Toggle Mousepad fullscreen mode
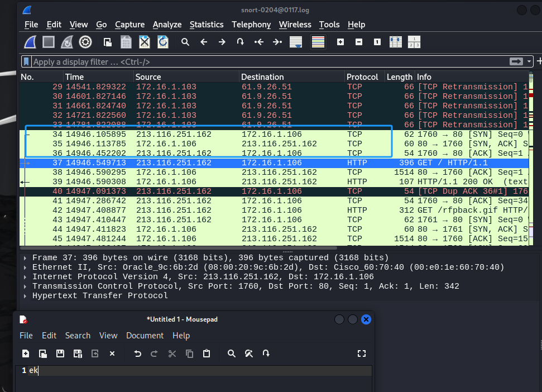This screenshot has width=542, height=392. coord(362,353)
